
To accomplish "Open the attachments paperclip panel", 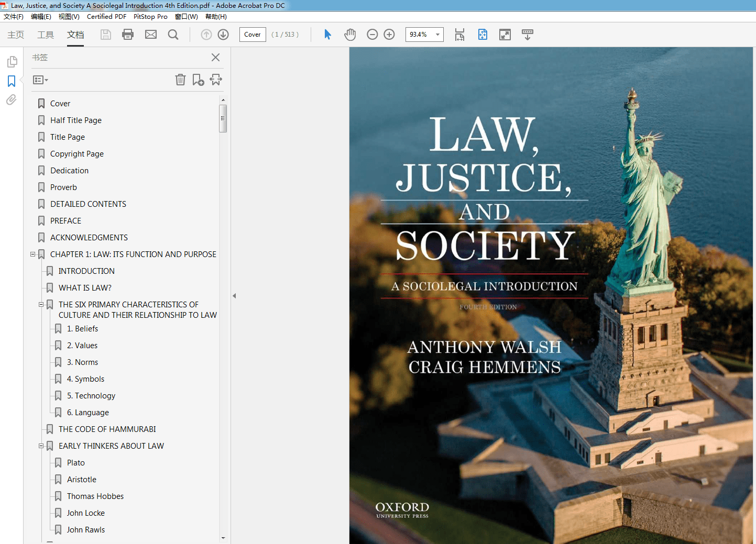I will tap(12, 99).
